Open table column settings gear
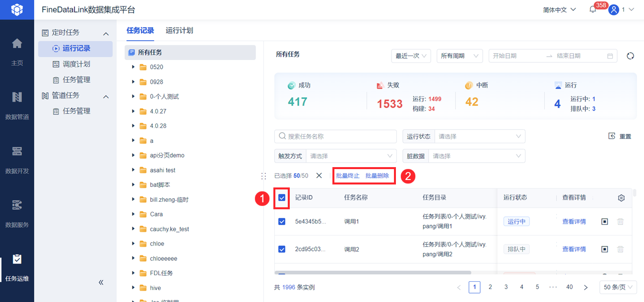The height and width of the screenshot is (302, 644). click(x=621, y=198)
